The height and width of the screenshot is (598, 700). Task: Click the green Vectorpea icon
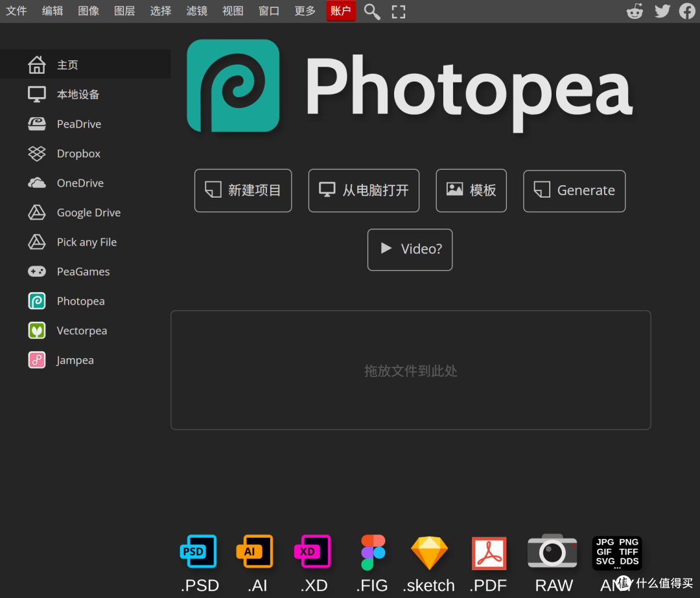point(36,330)
